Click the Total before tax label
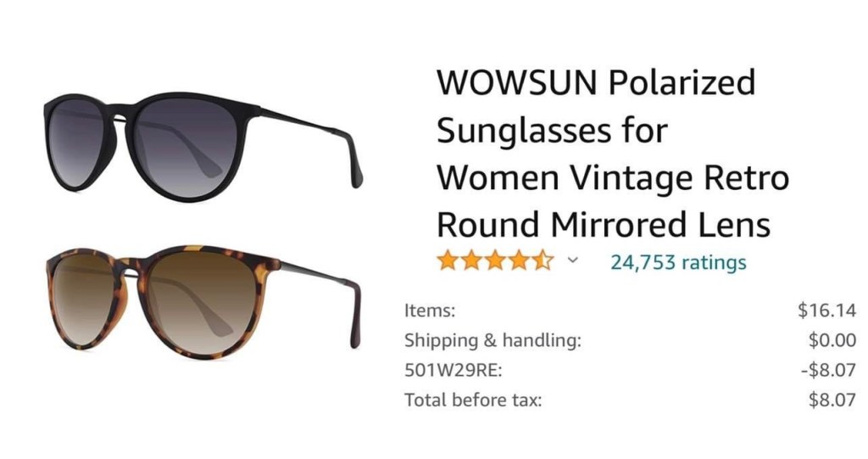The image size is (868, 459). coord(473,400)
